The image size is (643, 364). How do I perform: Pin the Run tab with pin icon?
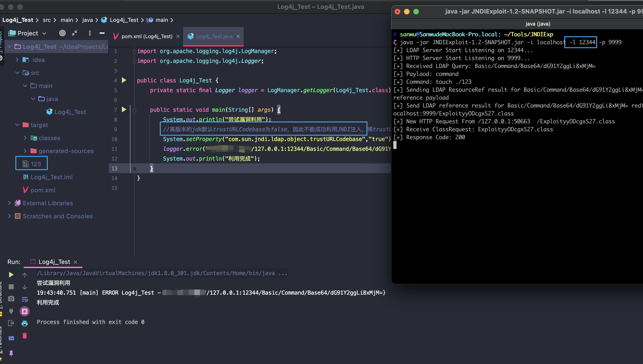[11, 353]
